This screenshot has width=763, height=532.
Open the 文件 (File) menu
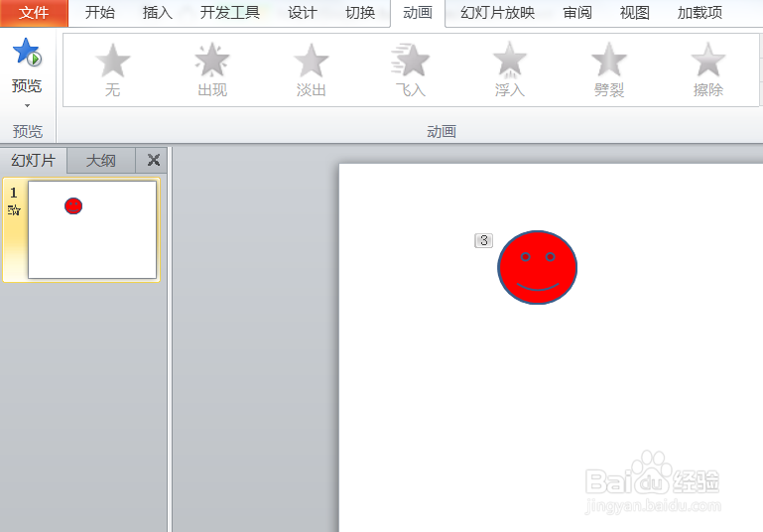point(34,13)
